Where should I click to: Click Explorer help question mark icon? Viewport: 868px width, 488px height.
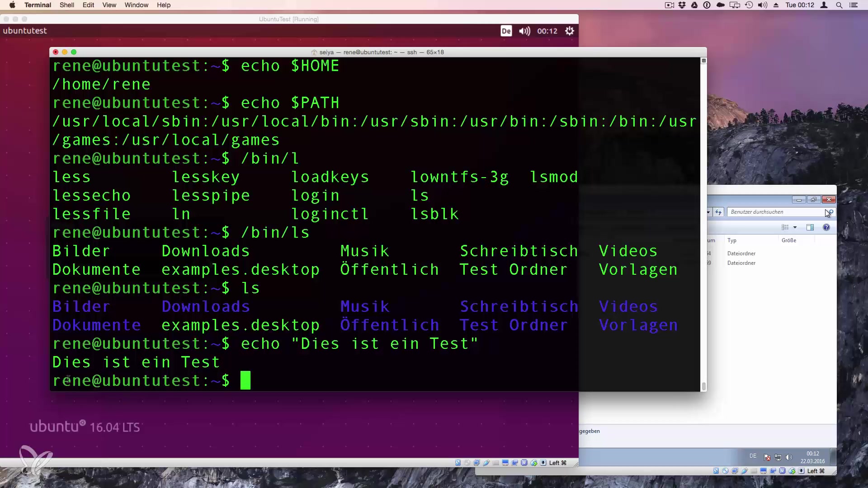click(826, 227)
